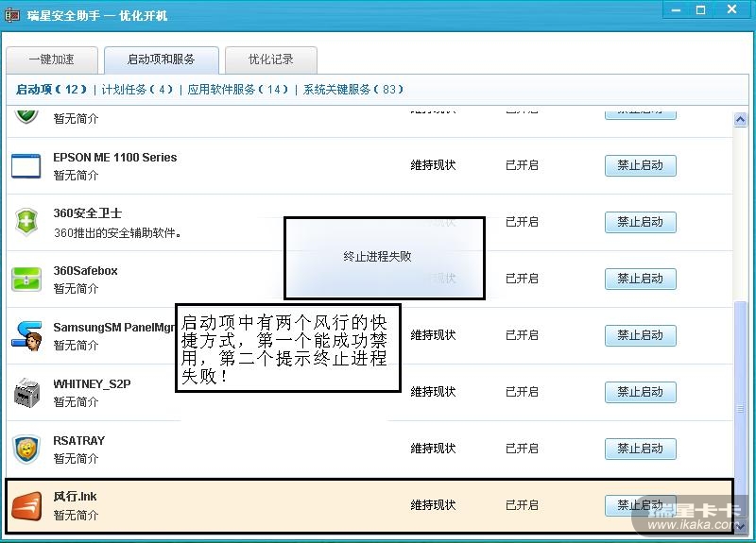Open the 计划任务 (4) sub-tab
Image resolution: width=756 pixels, height=543 pixels.
point(137,89)
